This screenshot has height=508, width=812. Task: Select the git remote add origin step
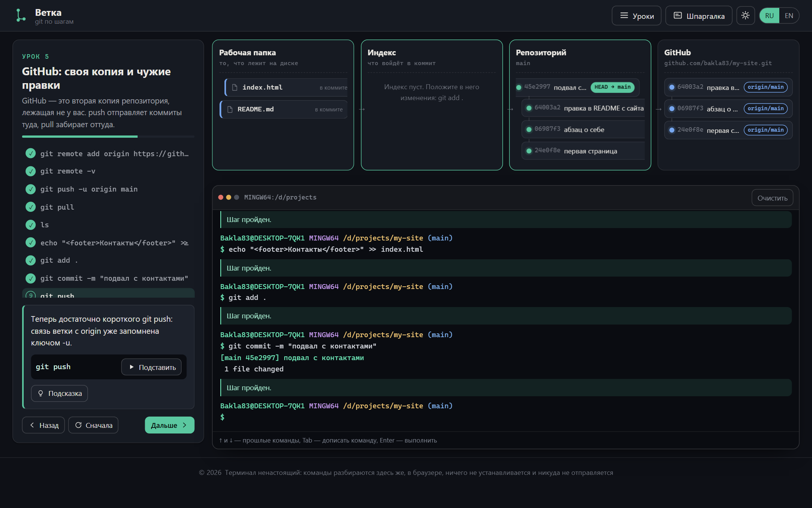(108, 154)
